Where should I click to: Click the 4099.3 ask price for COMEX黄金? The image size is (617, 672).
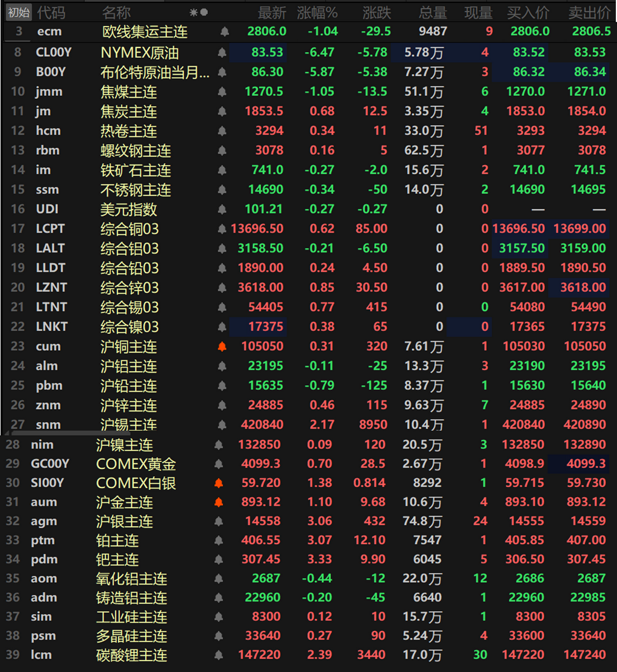586,463
